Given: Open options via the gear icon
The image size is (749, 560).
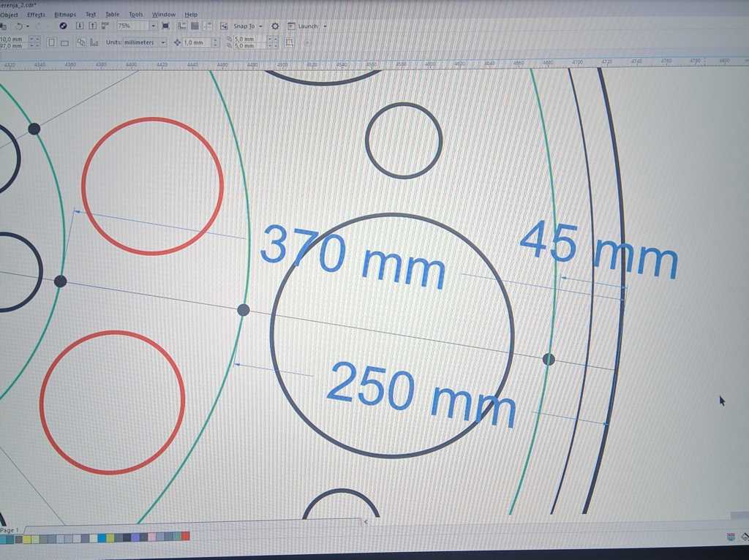Looking at the screenshot, I should (x=275, y=26).
